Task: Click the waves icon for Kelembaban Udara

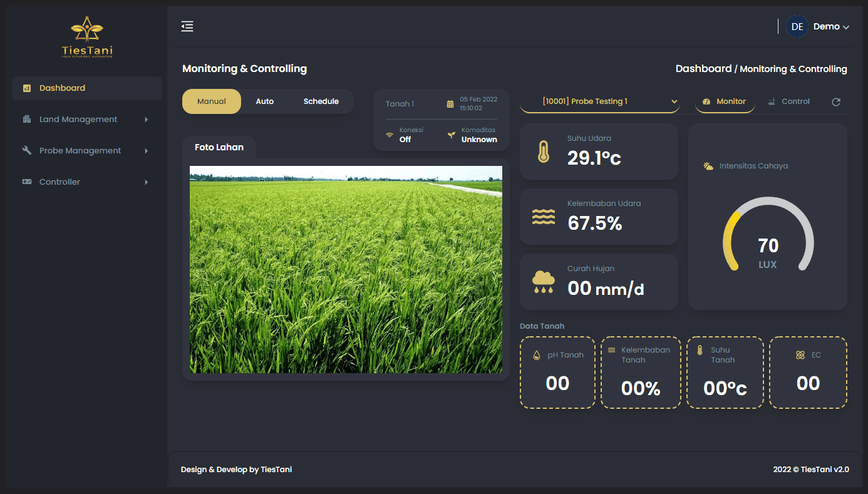Action: (x=543, y=217)
